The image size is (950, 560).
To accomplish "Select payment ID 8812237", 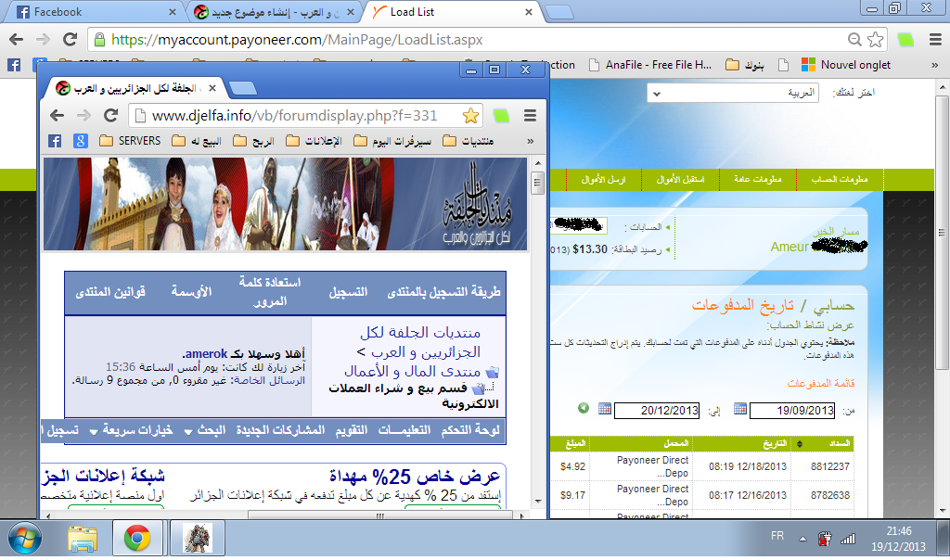I will pyautogui.click(x=830, y=466).
